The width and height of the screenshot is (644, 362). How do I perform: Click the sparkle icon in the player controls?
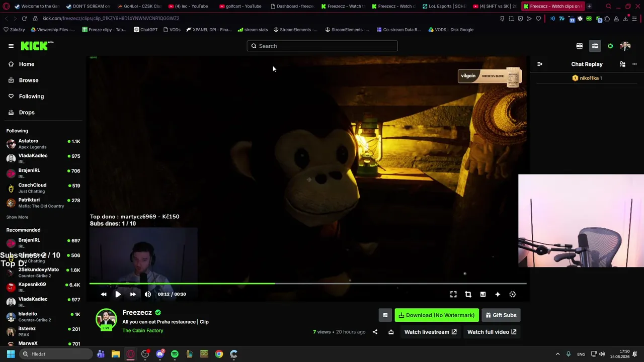pyautogui.click(x=498, y=295)
